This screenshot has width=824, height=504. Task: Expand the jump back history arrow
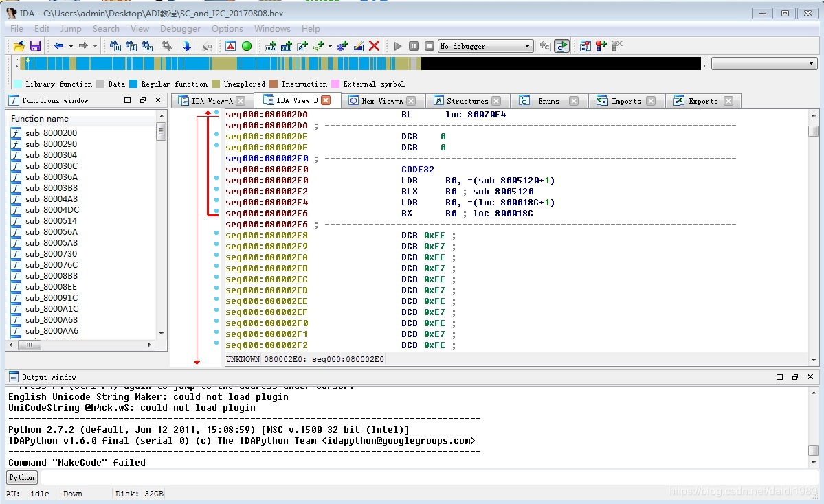tap(70, 46)
